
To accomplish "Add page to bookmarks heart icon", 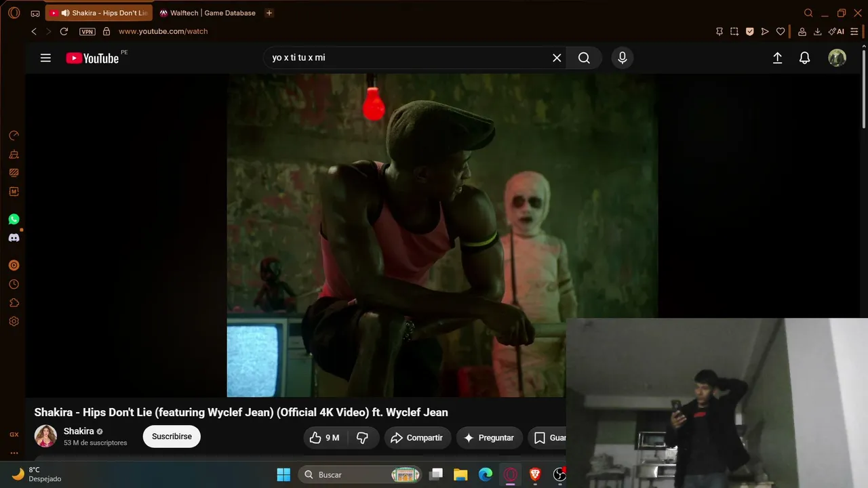I will point(781,31).
